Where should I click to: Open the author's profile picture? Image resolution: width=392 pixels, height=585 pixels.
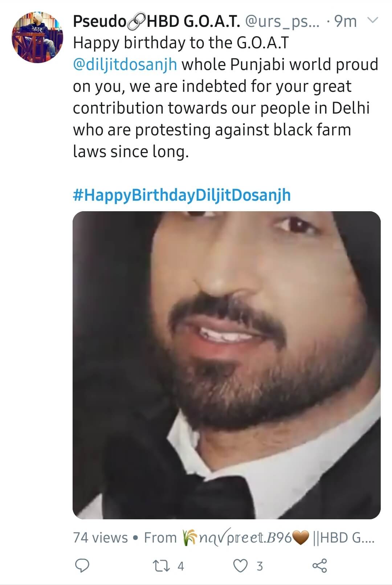[37, 37]
